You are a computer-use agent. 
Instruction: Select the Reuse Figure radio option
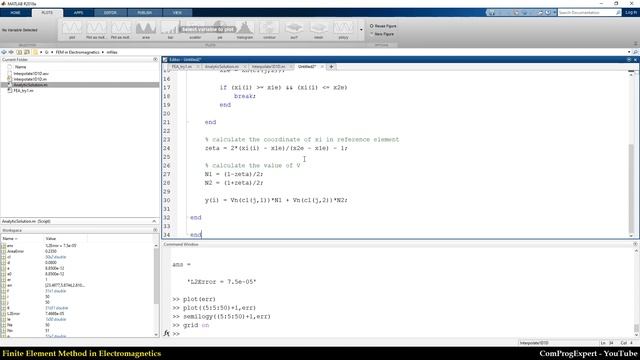(383, 26)
